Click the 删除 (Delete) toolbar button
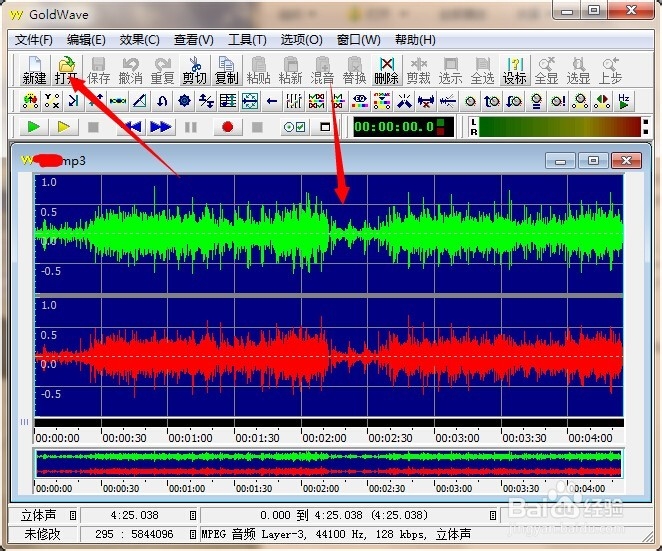 click(386, 71)
